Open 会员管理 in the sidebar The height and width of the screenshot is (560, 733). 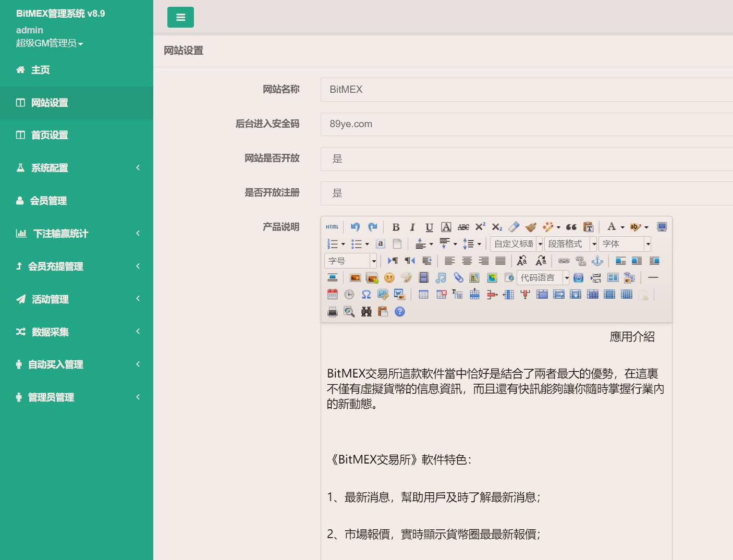77,201
